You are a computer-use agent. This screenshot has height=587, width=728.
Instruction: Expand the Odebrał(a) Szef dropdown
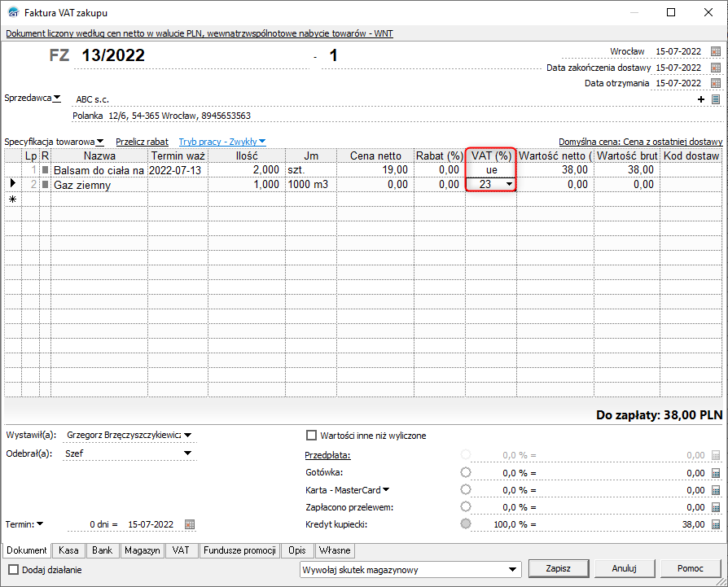click(x=187, y=453)
